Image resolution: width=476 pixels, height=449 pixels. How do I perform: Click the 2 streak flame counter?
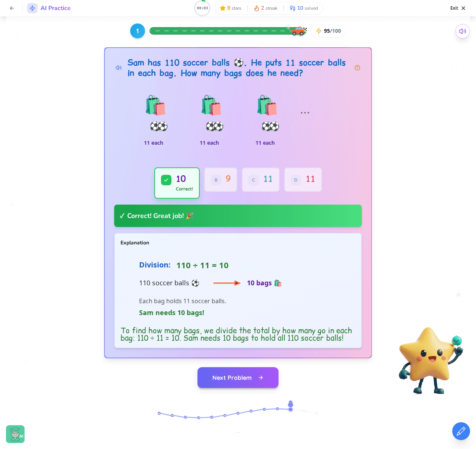[266, 8]
